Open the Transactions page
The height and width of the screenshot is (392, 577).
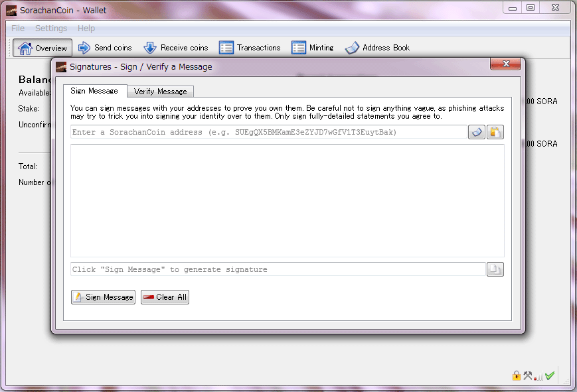(x=250, y=48)
